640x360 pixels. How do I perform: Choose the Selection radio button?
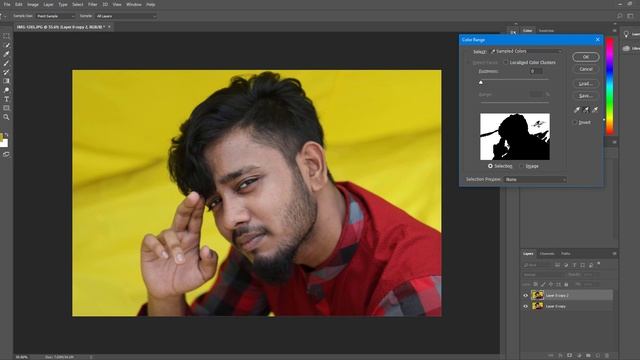tap(490, 166)
